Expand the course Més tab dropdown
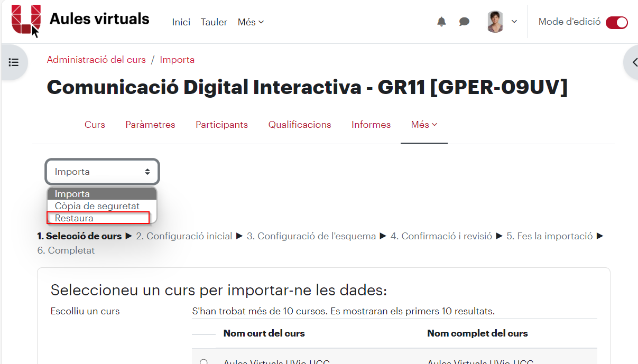Viewport: 638px width, 364px height. coord(424,125)
